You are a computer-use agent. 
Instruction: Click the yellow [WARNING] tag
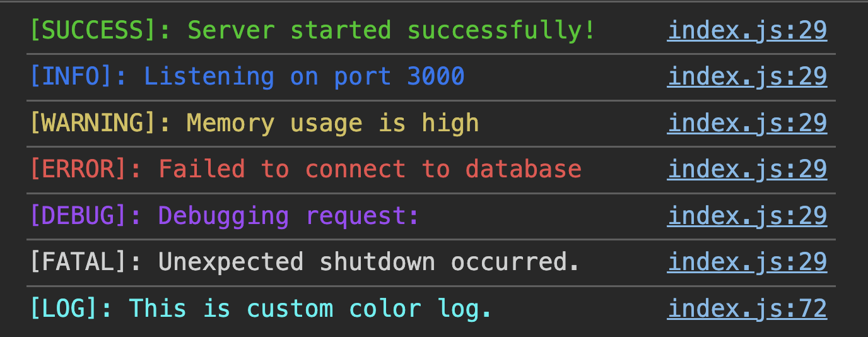pos(93,123)
